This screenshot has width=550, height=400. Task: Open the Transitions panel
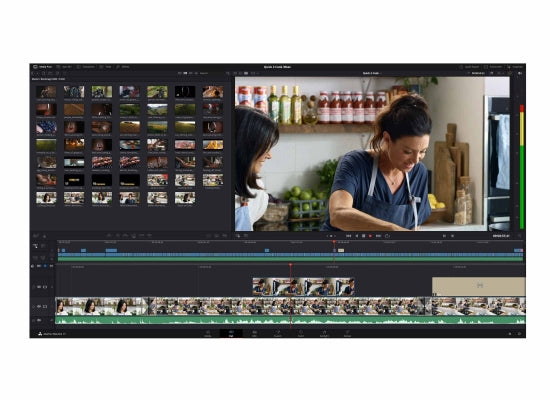(86, 67)
